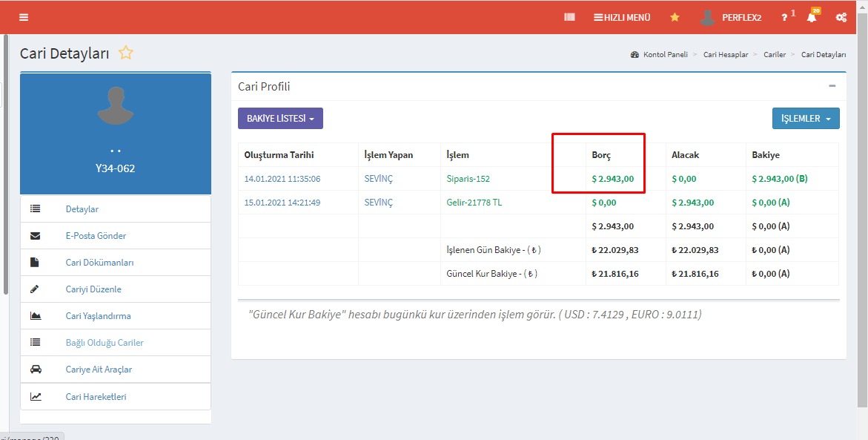Click the yellow favorites star in header
Viewport: 868px width, 440px height.
[x=675, y=17]
